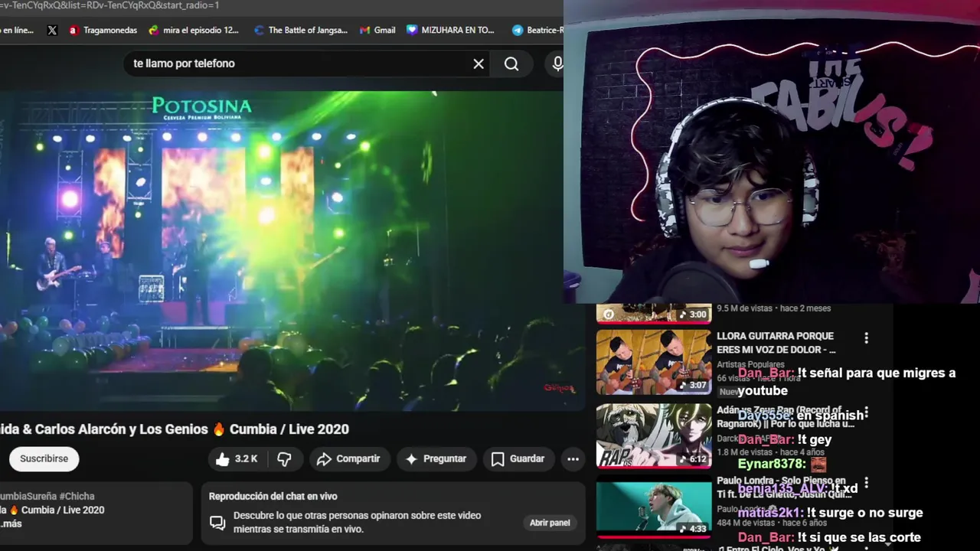Open the Adán vs Zeus Rap thumbnail
The image size is (980, 551).
tap(654, 436)
